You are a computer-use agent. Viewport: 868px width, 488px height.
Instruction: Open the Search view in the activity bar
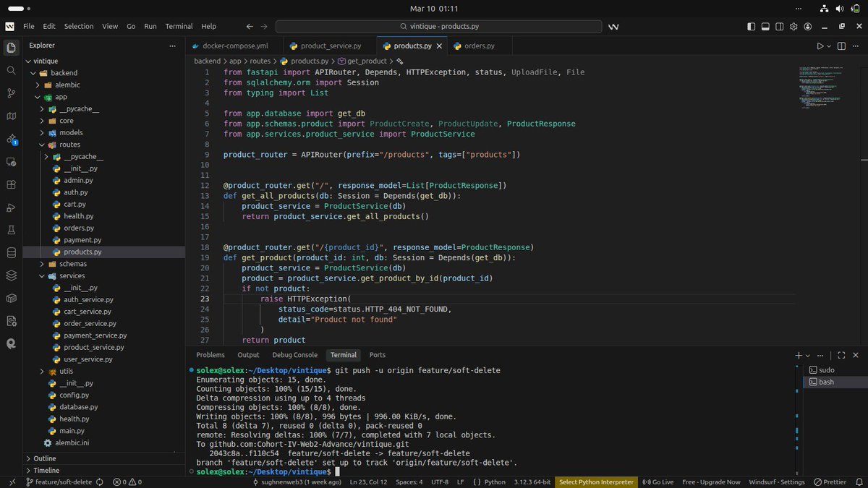[11, 71]
